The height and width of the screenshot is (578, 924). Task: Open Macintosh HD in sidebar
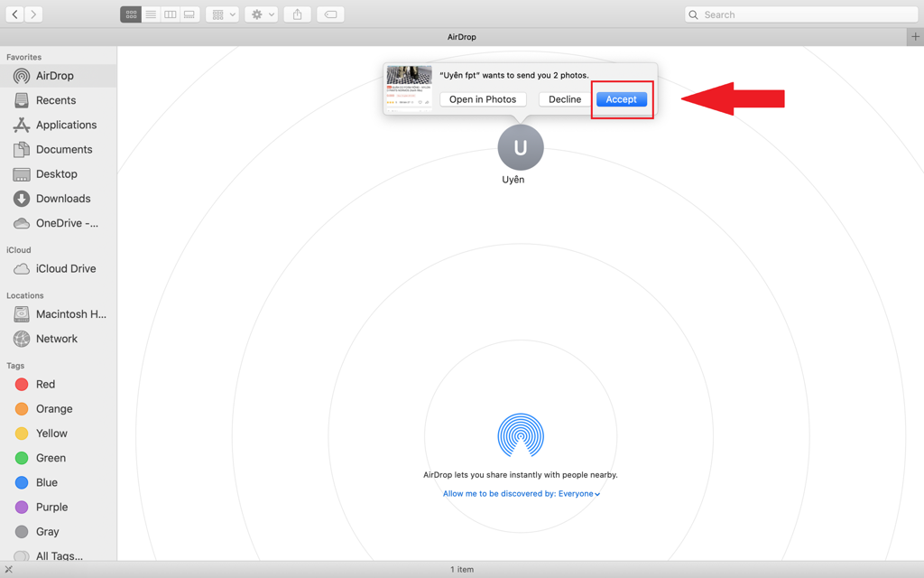pyautogui.click(x=58, y=314)
